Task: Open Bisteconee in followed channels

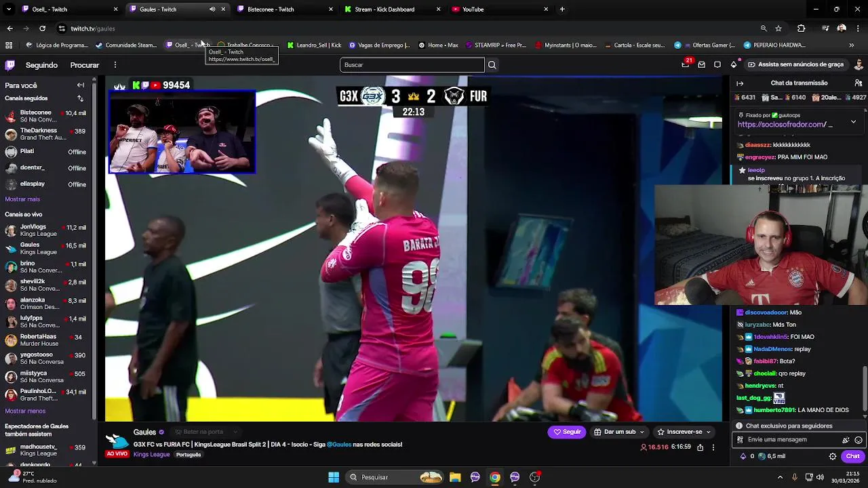Action: click(x=46, y=116)
